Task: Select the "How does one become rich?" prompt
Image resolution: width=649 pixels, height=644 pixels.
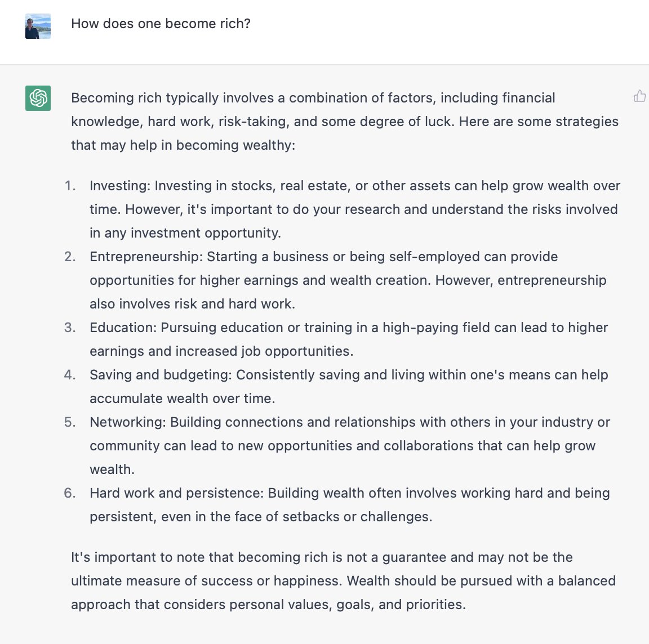Action: 161,24
